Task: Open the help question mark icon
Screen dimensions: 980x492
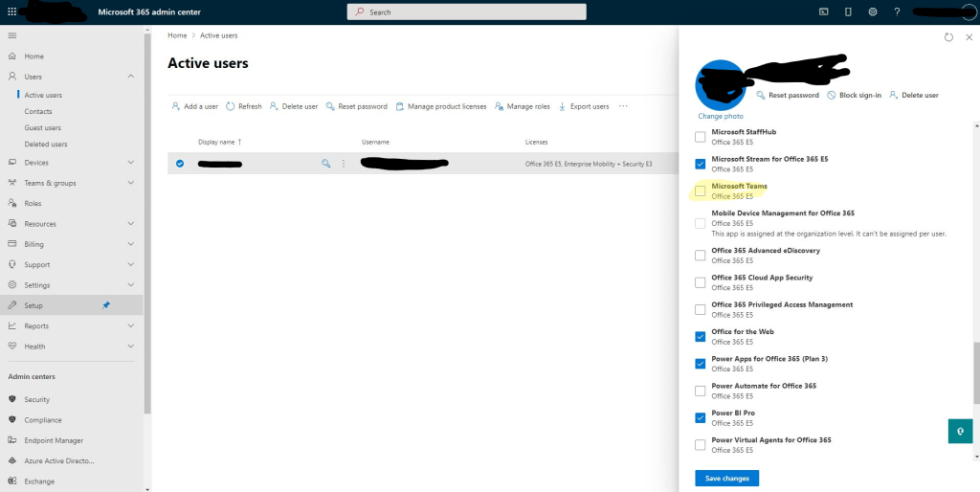Action: point(897,12)
